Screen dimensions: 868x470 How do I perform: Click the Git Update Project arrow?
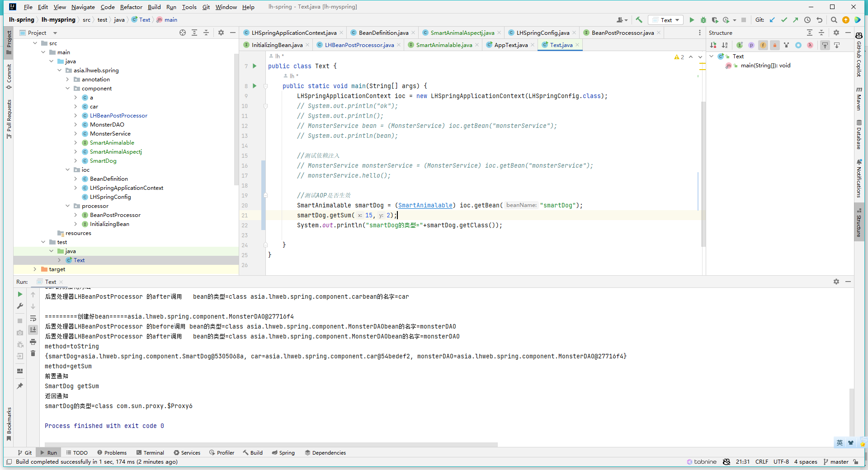point(772,20)
